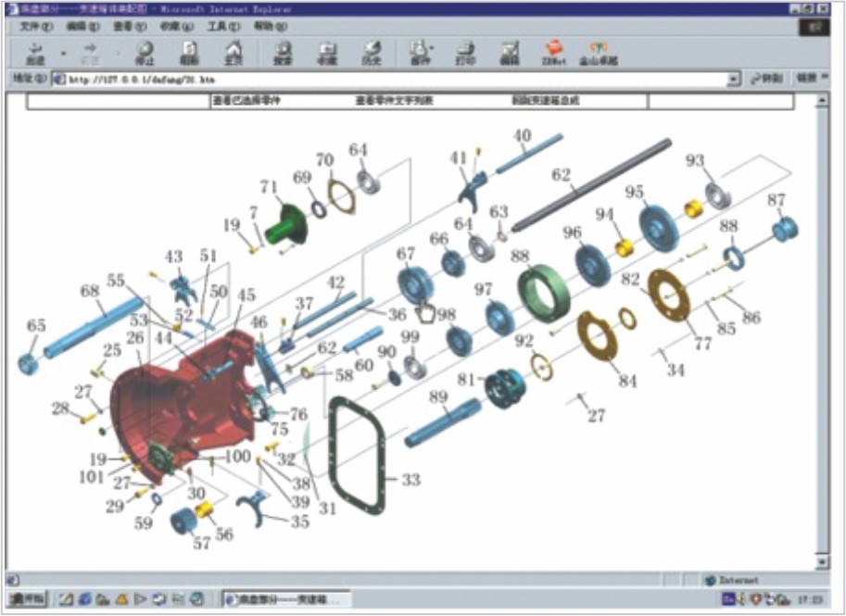
Task: Open the 工具 (Tools) menu
Action: (222, 27)
